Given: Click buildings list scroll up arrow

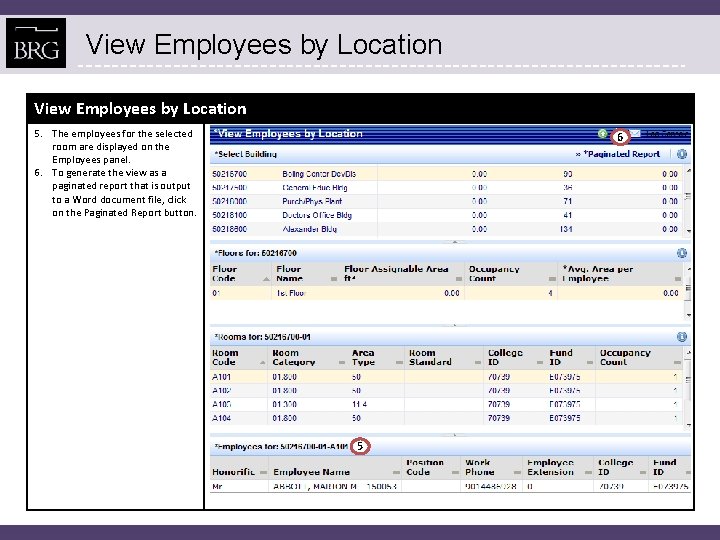Looking at the screenshot, I should (x=688, y=171).
